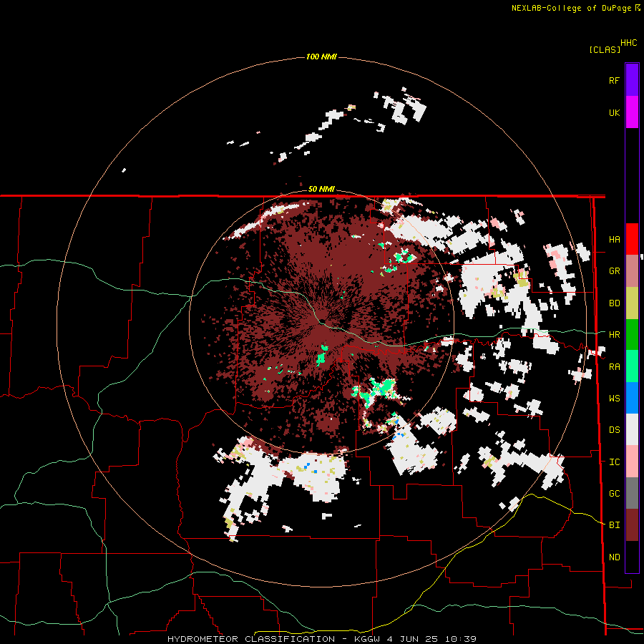Click the UK magenta legend swatch
644x644 pixels.
632,112
